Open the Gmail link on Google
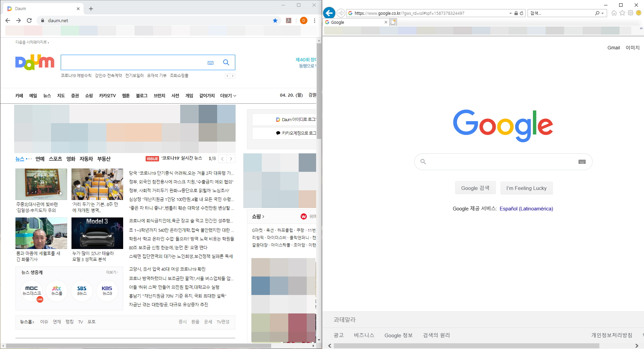 click(614, 48)
